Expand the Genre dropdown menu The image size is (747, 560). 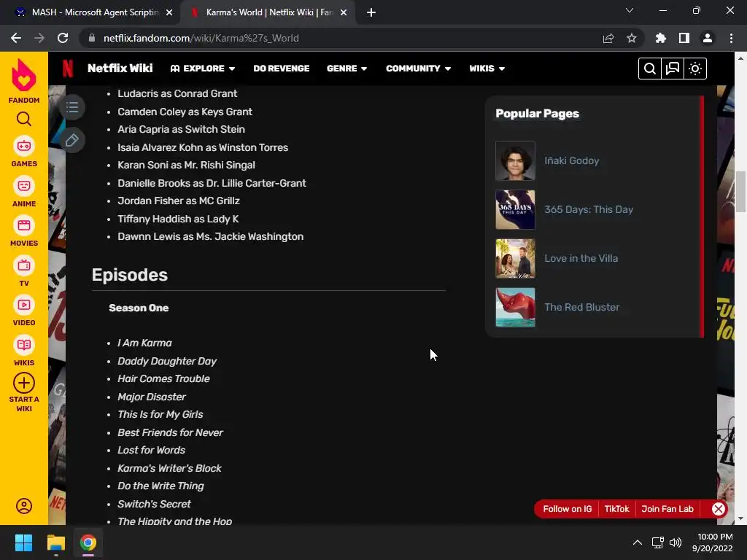point(347,69)
